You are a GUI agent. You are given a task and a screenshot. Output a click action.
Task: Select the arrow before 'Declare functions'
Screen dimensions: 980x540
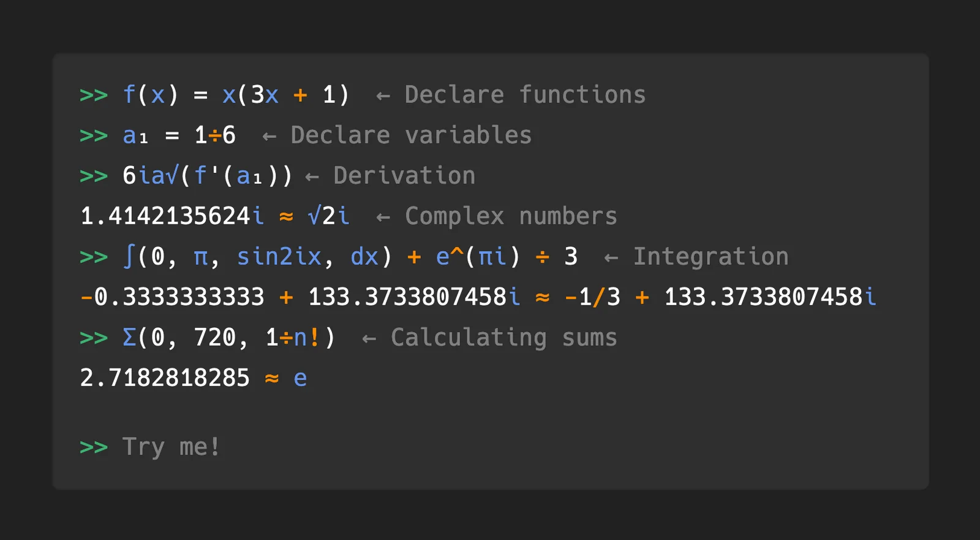tap(383, 96)
